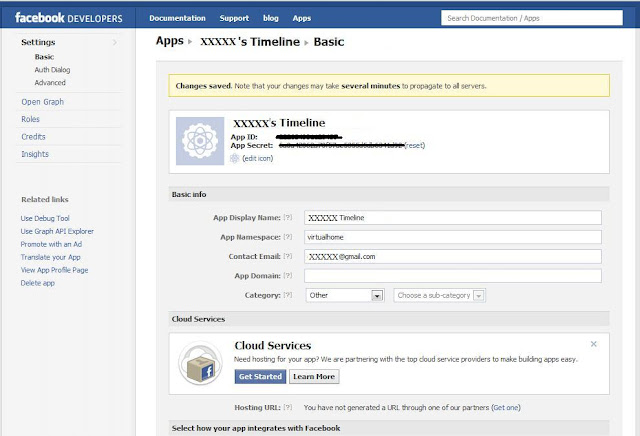Screen dimensions: 640x436
Task: Click the help marker next to Contact Email
Action: pyautogui.click(x=288, y=256)
